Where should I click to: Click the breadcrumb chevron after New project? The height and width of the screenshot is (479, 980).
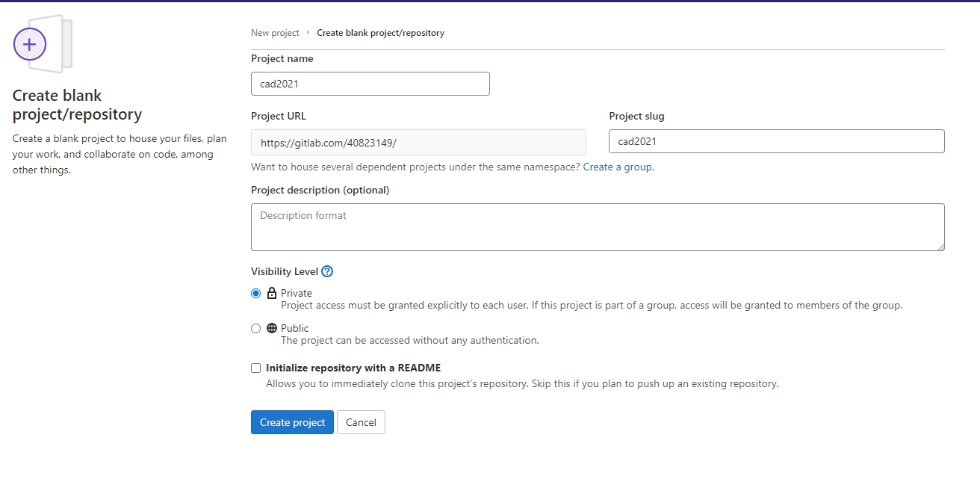click(308, 33)
